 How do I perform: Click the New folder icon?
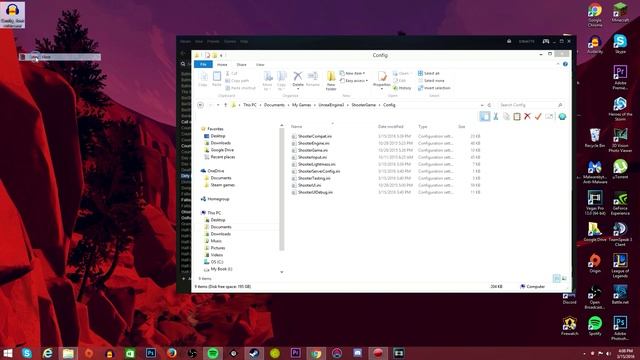click(331, 81)
